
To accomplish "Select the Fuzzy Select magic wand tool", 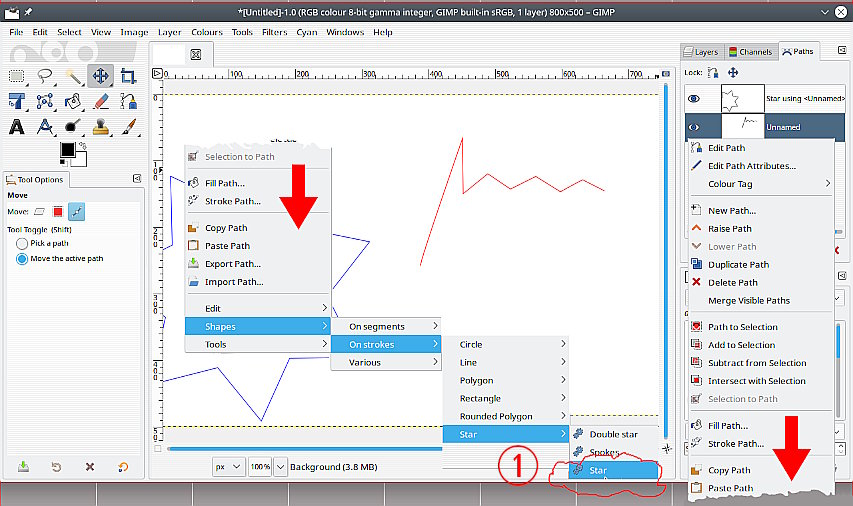I will tap(73, 75).
